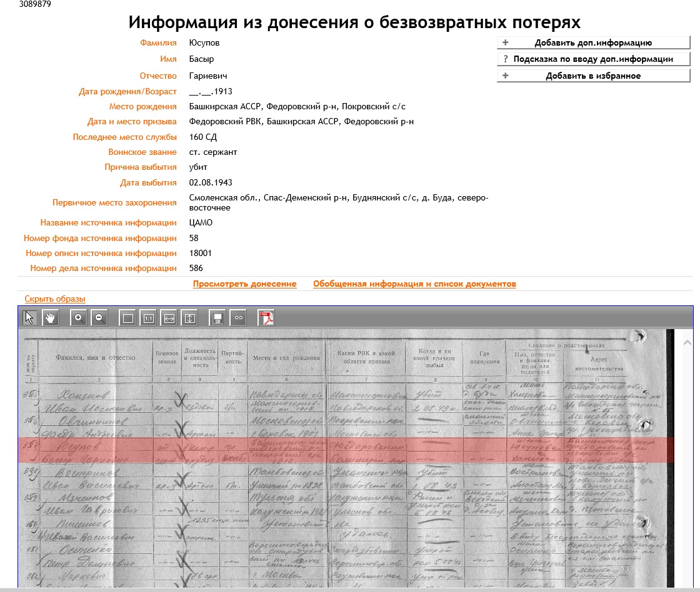Viewport: 700px width, 592px height.
Task: Fit the document image to width
Action: (x=170, y=317)
